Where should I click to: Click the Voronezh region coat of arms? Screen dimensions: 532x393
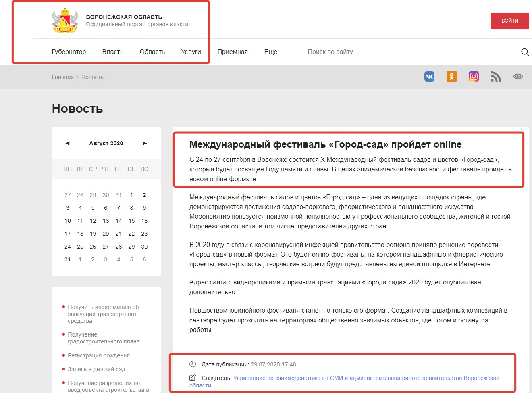pyautogui.click(x=65, y=21)
